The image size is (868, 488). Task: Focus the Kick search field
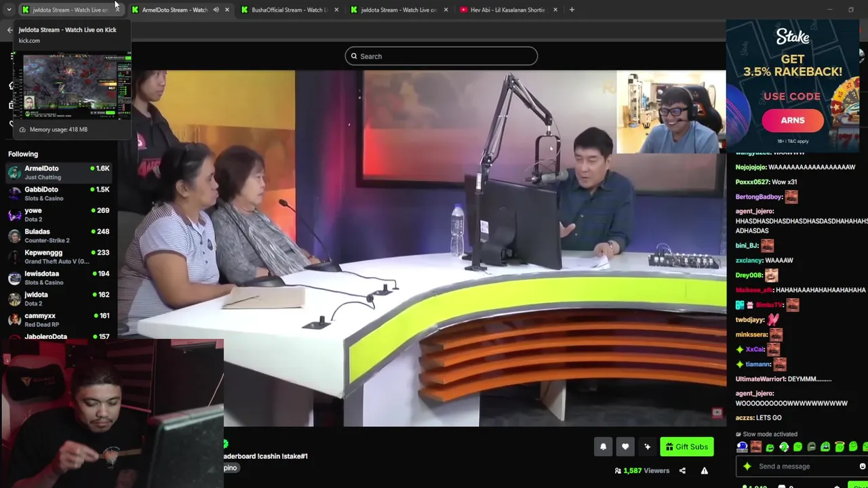click(441, 56)
